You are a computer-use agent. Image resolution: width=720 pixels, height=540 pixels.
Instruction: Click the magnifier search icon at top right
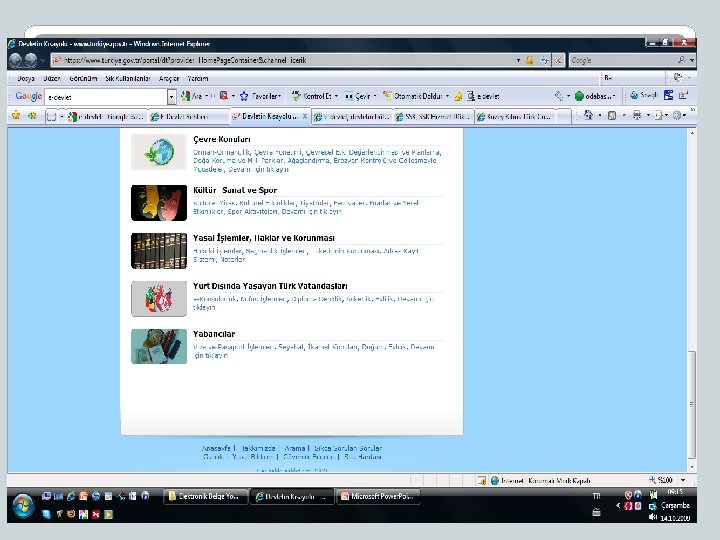tap(681, 60)
